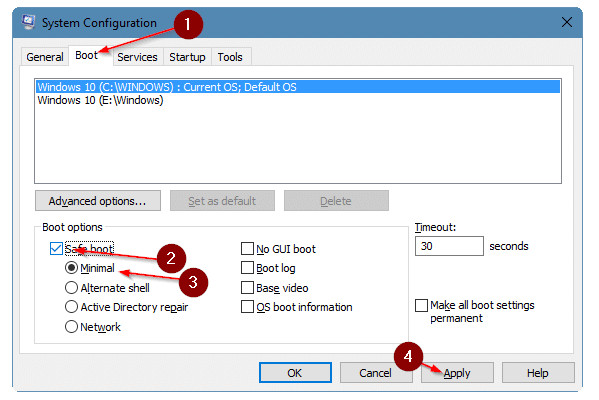The width and height of the screenshot is (599, 400).
Task: Choose the Network safe boot option
Action: pos(71,327)
